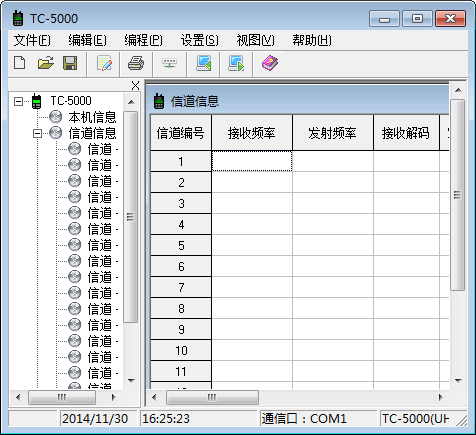Open the 文件(F) menu
Screen dimensions: 476x435
(32, 40)
